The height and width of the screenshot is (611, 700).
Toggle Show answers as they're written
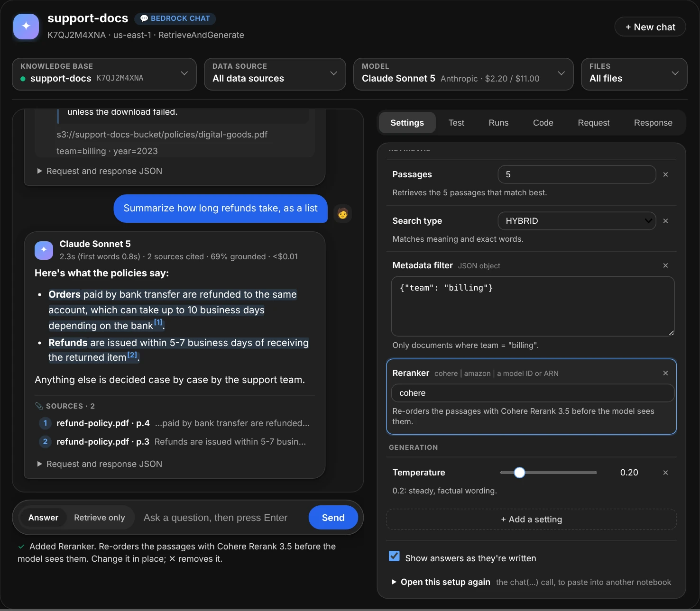pyautogui.click(x=394, y=556)
